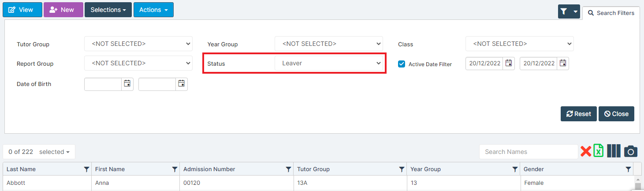This screenshot has height=191, width=644.
Task: Expand the Tutor Group dropdown
Action: click(138, 44)
